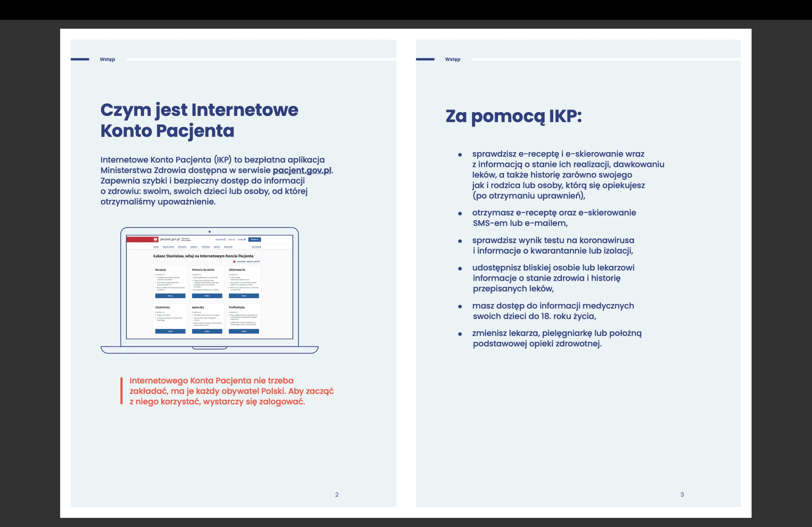The image size is (812, 527).
Task: Click the 'Wyloguj się' button in the laptop screenshot
Action: point(254,239)
